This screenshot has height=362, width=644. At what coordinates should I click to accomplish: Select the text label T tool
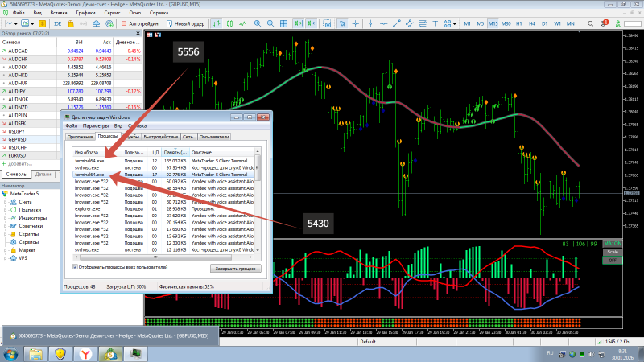click(435, 24)
